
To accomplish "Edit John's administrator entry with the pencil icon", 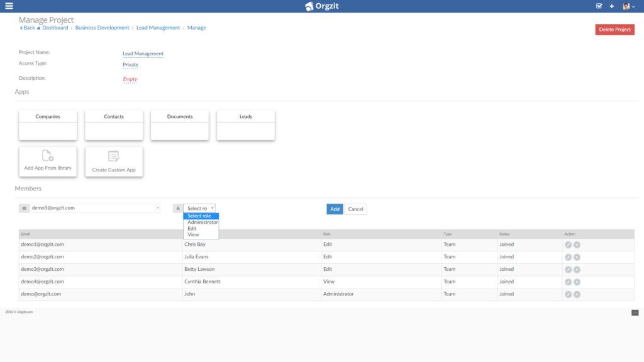I will pos(569,293).
